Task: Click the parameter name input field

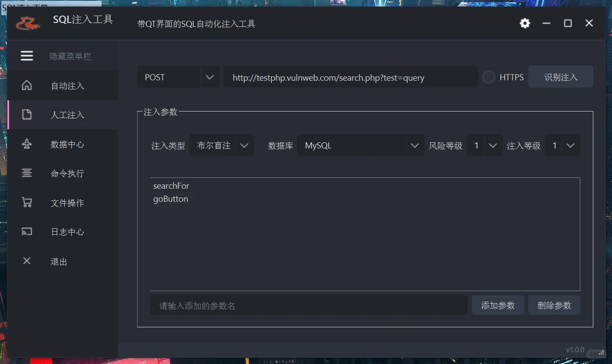Action: click(308, 305)
